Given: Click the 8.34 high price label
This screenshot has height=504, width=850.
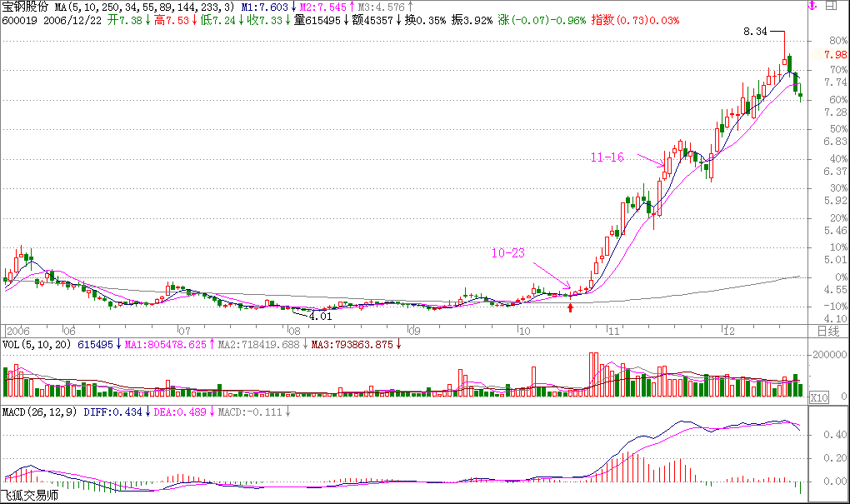Looking at the screenshot, I should coord(756,32).
